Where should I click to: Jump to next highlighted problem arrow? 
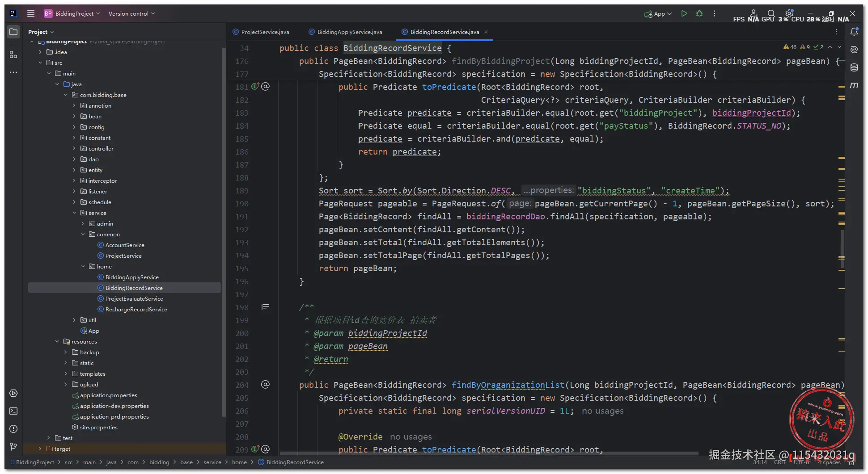pos(839,47)
